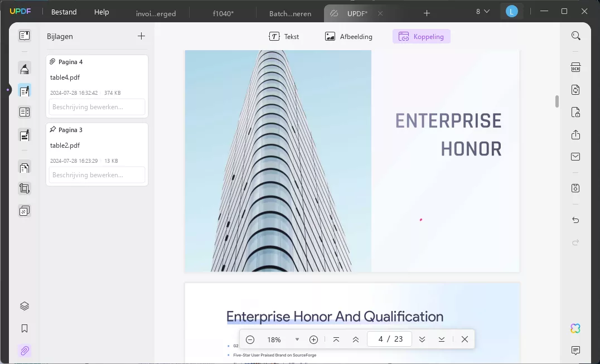Viewport: 600px width, 364px height.
Task: Open the Search magnifier on right sidebar
Action: 576,36
